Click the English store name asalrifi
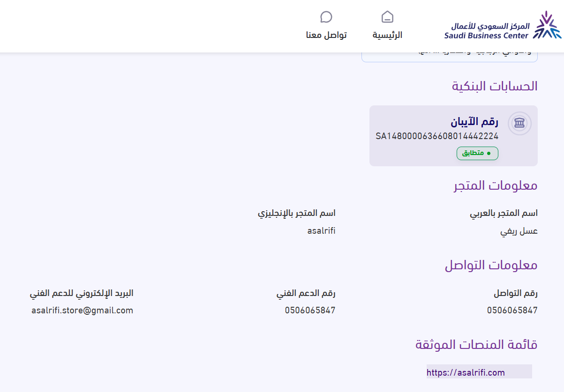 pos(321,230)
